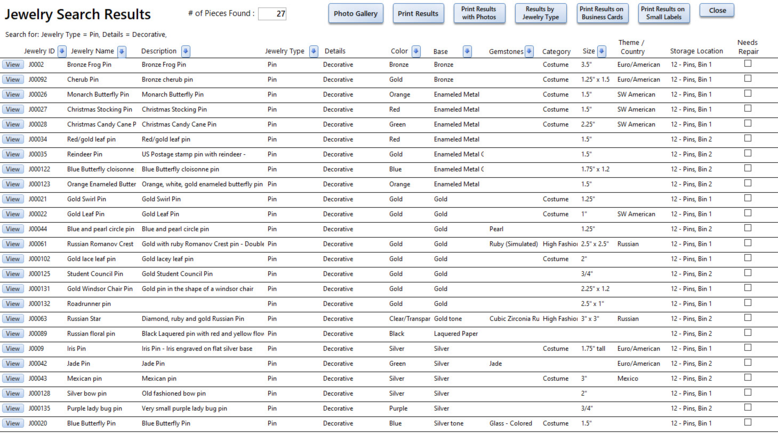Click the 'Category' column header
Viewport: 778px width, 433px height.
(x=556, y=51)
